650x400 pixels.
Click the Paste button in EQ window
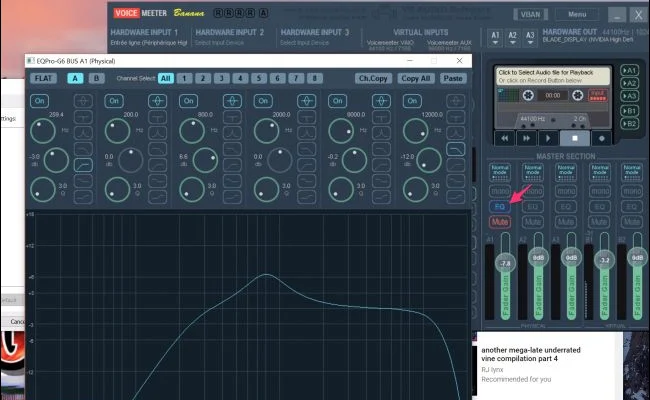[x=453, y=78]
